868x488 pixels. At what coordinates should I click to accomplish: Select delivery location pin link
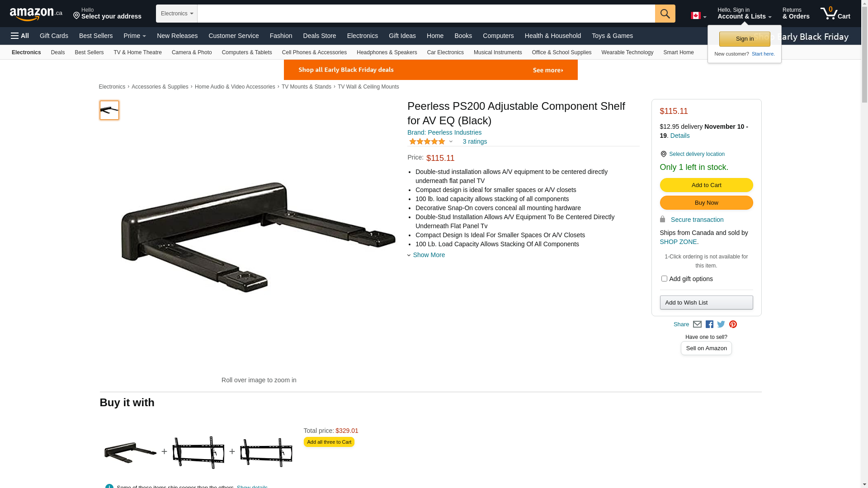[x=693, y=154]
